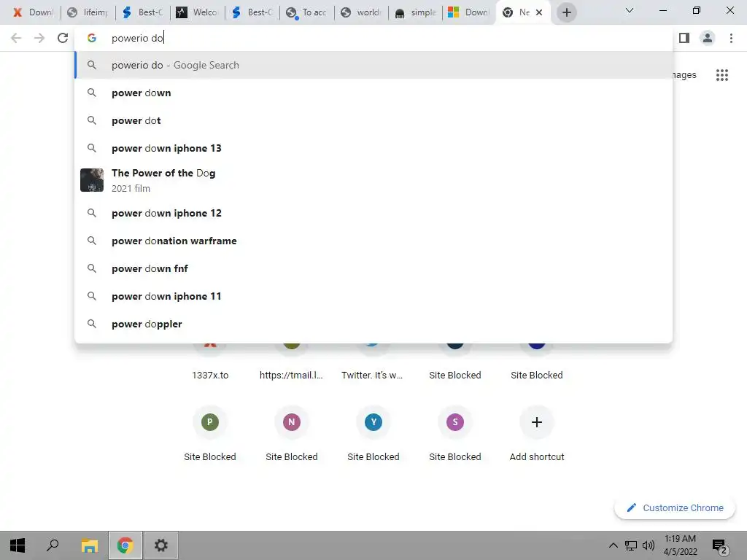Go forward using the forward arrow

click(x=39, y=38)
